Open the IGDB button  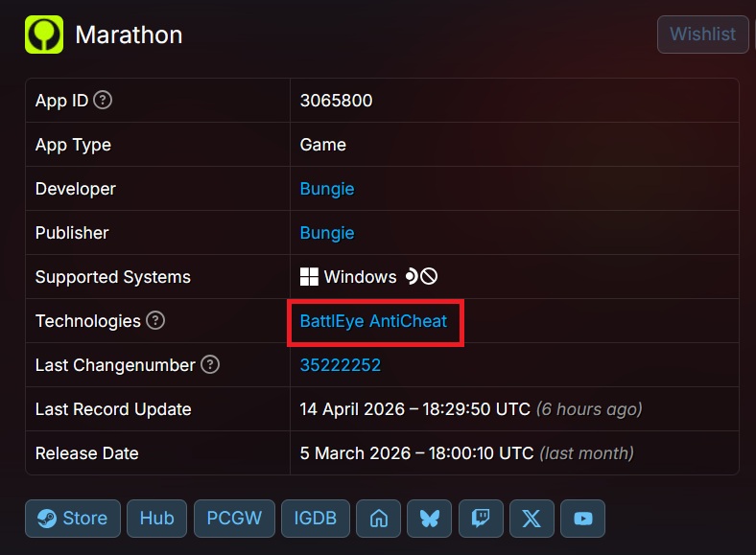(x=316, y=519)
